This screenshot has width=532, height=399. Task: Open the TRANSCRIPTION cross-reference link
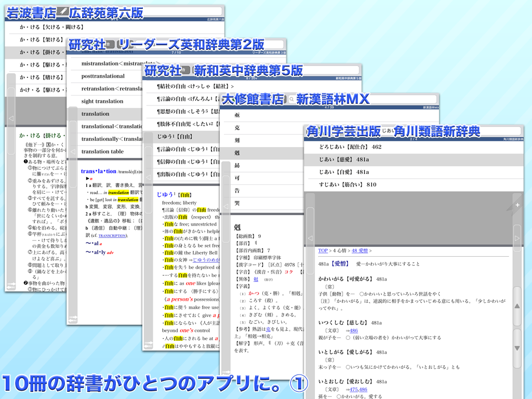coord(112,235)
